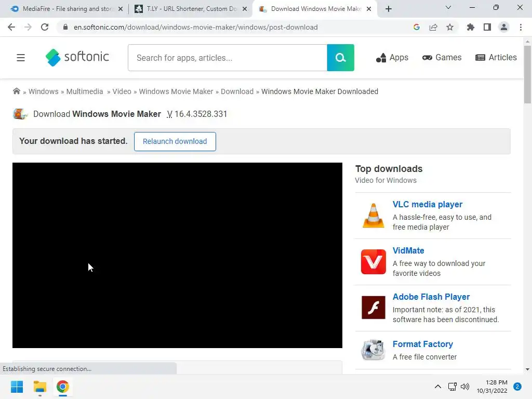Screen dimensions: 532x399
Task: Open the Articles menu item
Action: click(x=496, y=58)
